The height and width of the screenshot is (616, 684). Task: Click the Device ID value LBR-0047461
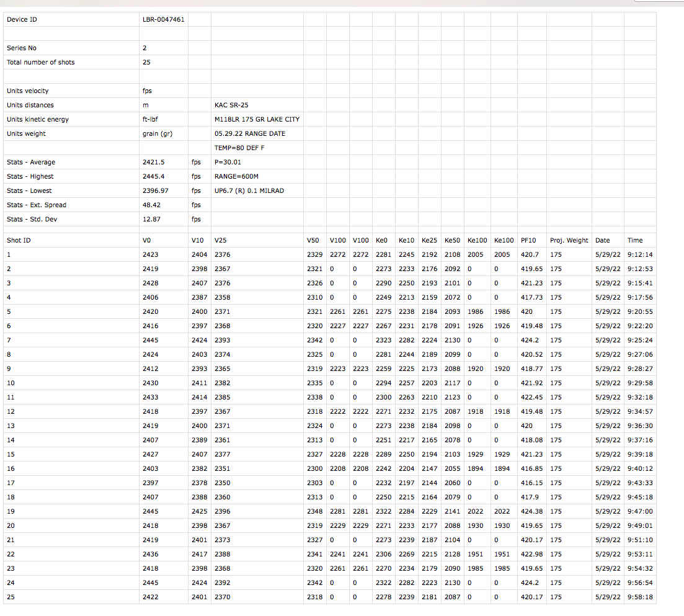tap(163, 19)
